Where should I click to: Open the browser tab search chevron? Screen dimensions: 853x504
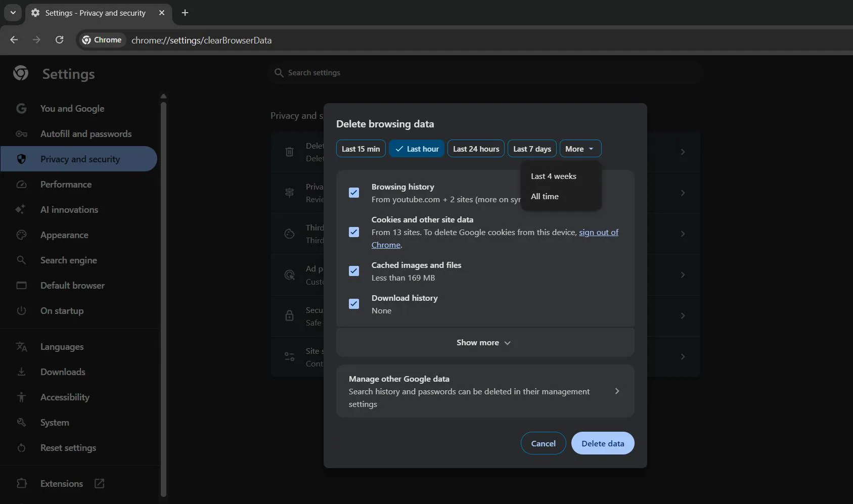click(x=13, y=13)
